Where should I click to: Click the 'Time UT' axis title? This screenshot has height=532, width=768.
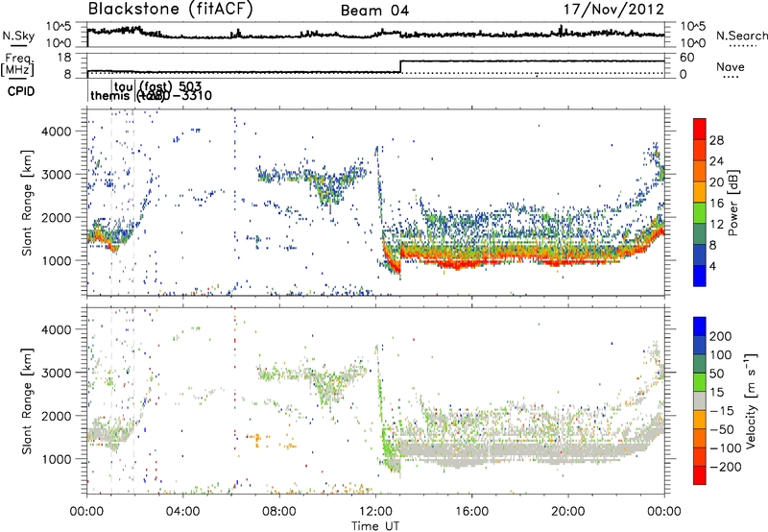tap(375, 525)
